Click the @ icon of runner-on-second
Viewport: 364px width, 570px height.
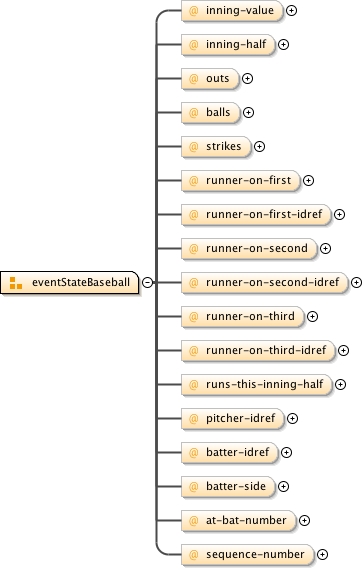pyautogui.click(x=193, y=248)
